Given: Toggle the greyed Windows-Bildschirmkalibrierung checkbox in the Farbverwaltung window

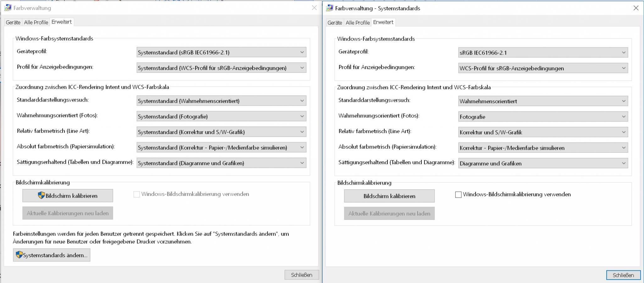Looking at the screenshot, I should [x=136, y=194].
